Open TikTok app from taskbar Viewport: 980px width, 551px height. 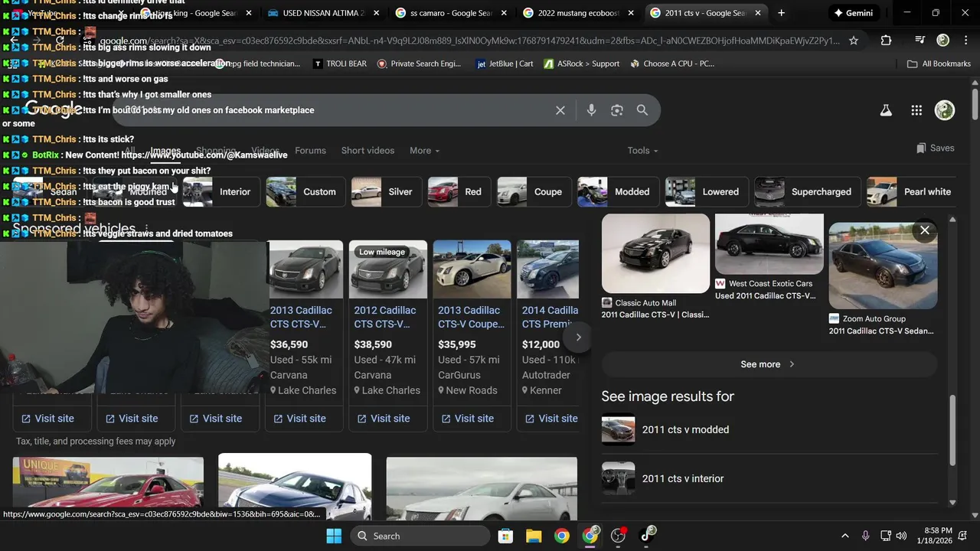click(x=648, y=534)
